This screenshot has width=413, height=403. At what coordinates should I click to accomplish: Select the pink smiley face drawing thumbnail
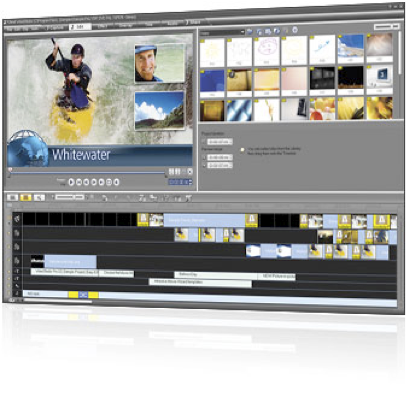pos(267,52)
